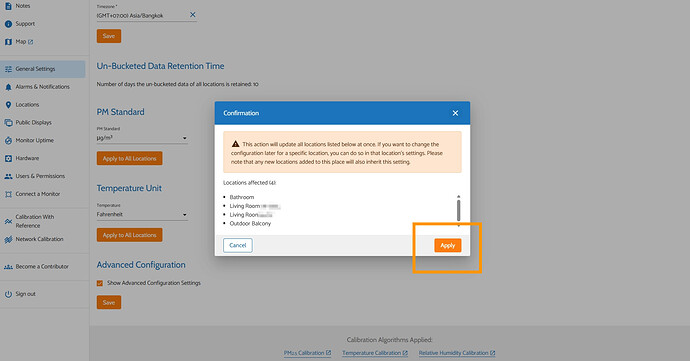Click the Calibration With Reference icon

pos(8,221)
